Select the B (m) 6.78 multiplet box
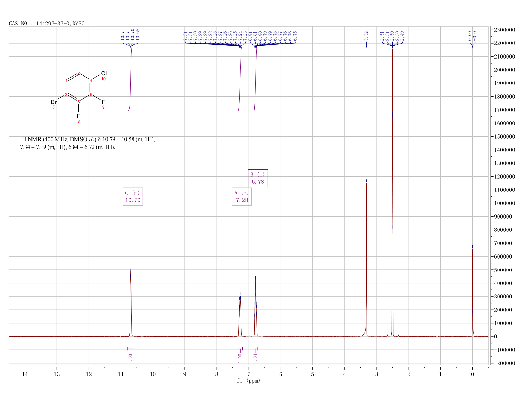 (x=258, y=178)
